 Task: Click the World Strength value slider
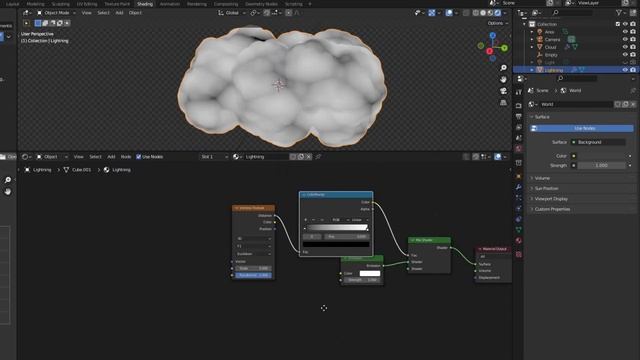[x=601, y=165]
